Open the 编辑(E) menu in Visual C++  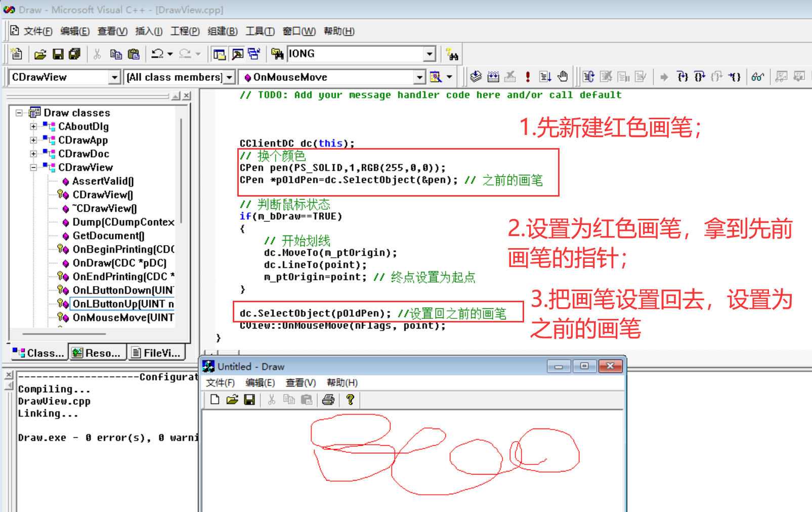point(75,31)
